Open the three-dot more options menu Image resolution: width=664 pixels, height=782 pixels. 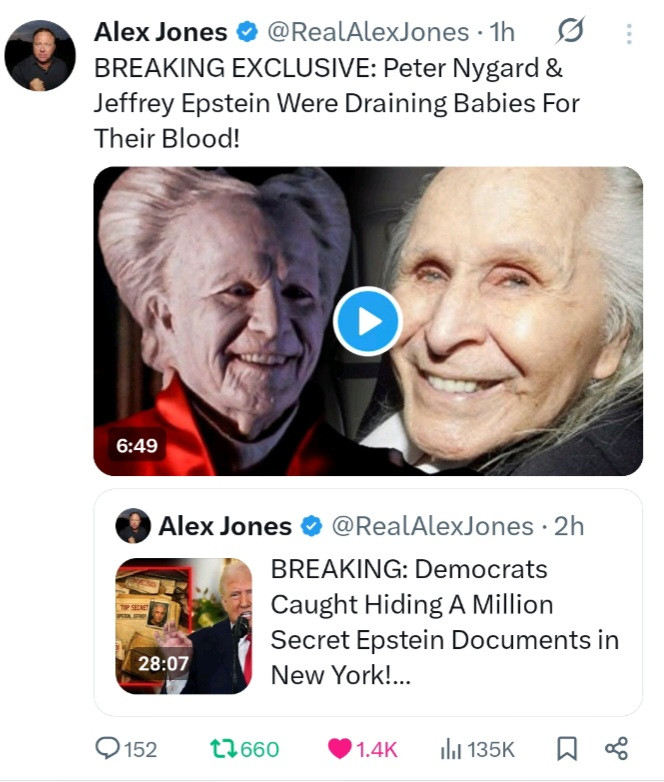click(629, 34)
